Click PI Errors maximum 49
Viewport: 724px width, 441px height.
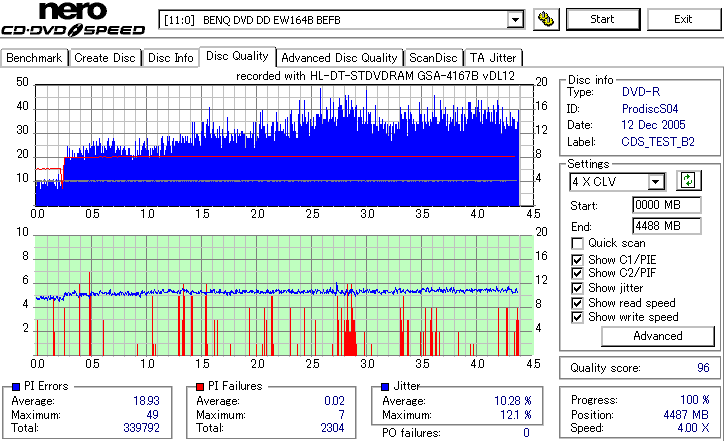(152, 415)
